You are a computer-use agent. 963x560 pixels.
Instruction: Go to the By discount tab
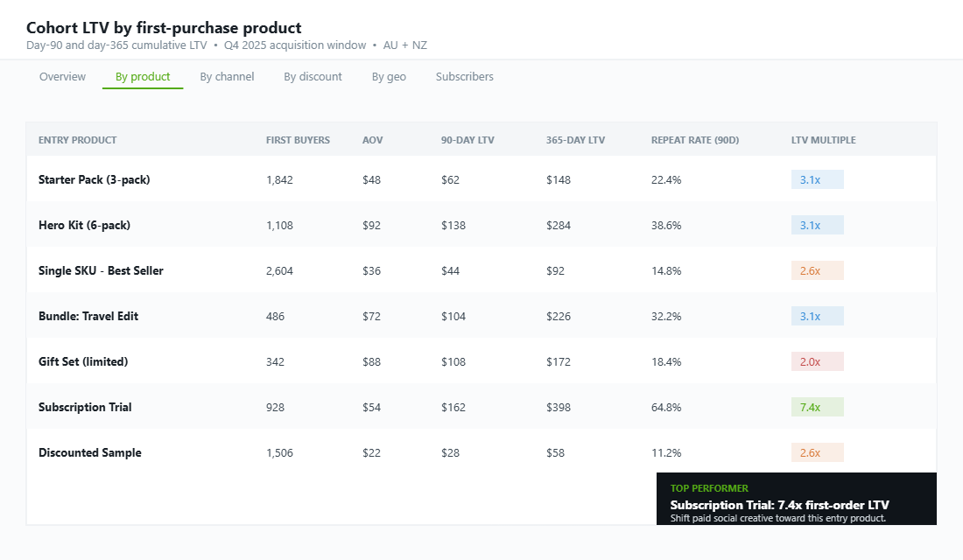pos(313,77)
